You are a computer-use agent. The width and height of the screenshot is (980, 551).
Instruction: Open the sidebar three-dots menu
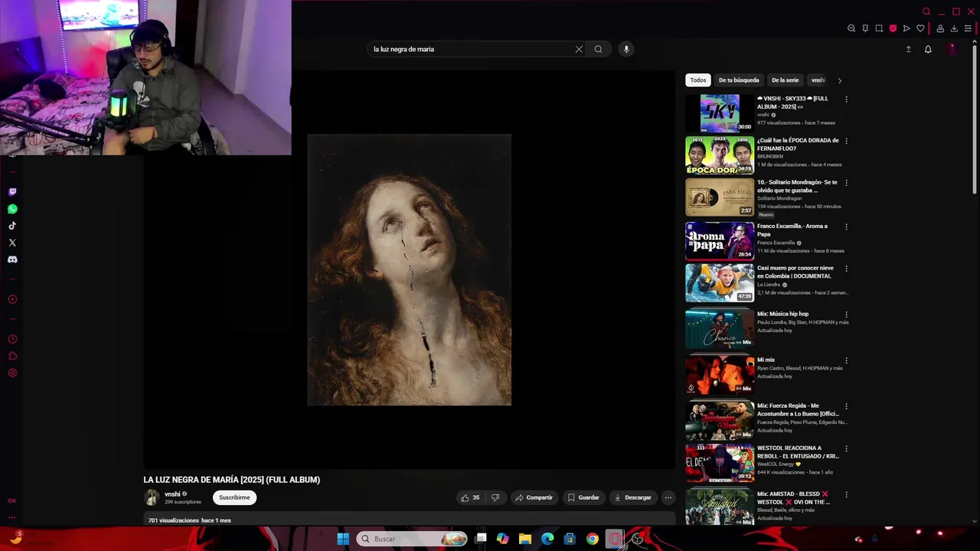(12, 517)
